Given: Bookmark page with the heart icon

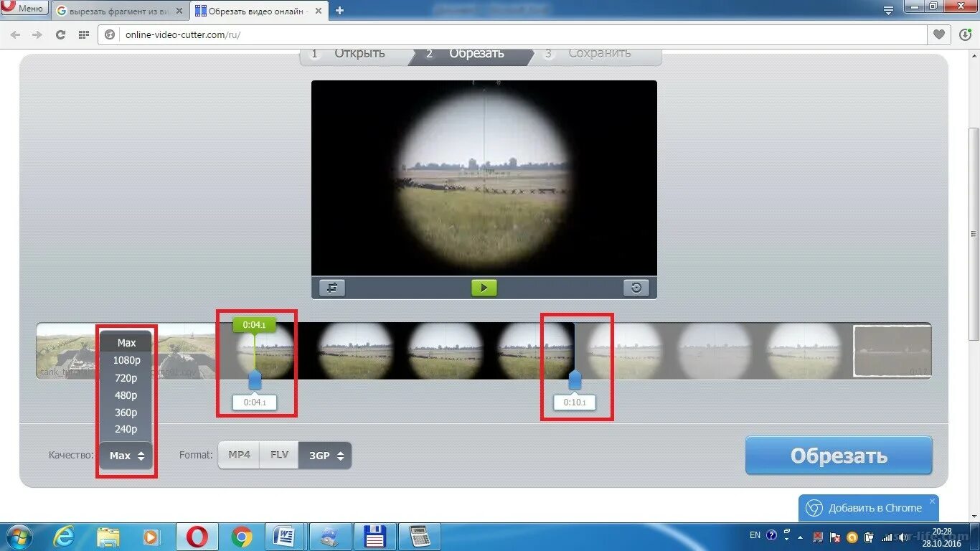Looking at the screenshot, I should coord(939,34).
